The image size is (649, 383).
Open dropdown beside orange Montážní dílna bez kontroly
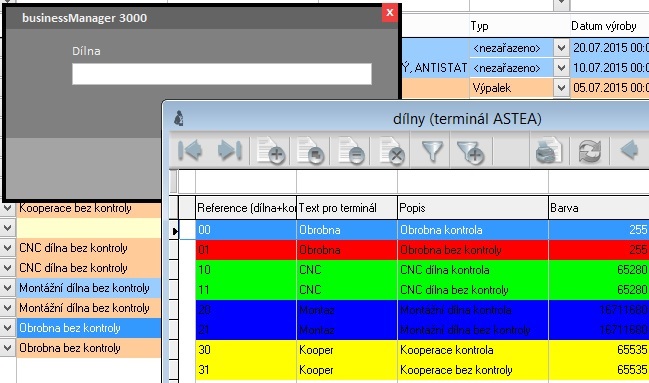click(x=7, y=308)
